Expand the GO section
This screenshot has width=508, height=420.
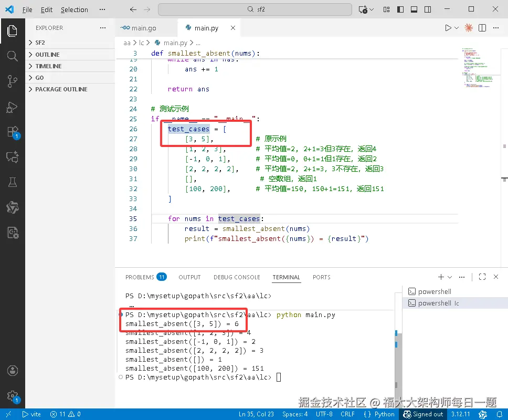[70, 78]
